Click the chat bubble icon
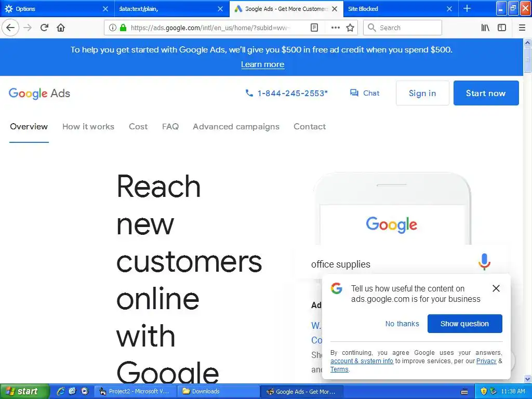Viewport: 532px width, 399px height. pos(354,93)
